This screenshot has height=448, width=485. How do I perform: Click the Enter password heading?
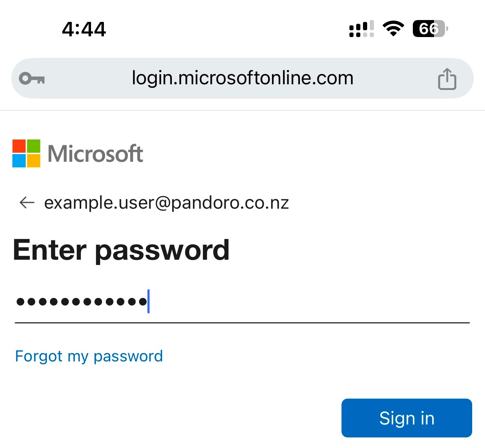(x=121, y=250)
